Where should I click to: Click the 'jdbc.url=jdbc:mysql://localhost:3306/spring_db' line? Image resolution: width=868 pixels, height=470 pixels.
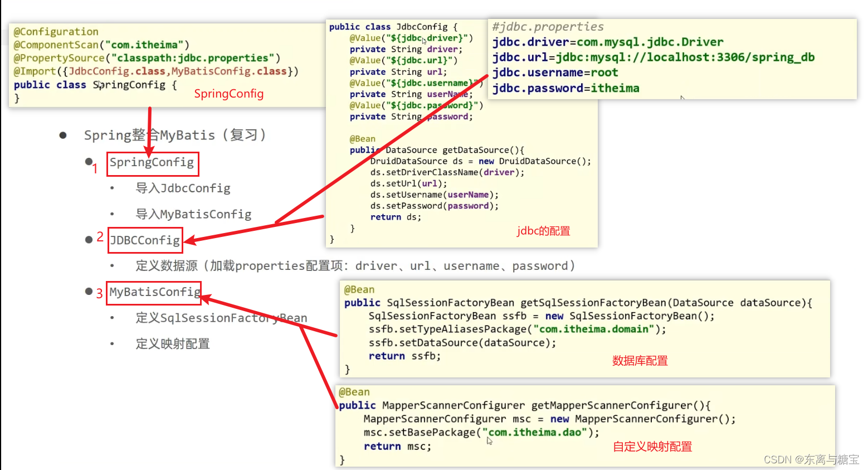[x=654, y=57]
